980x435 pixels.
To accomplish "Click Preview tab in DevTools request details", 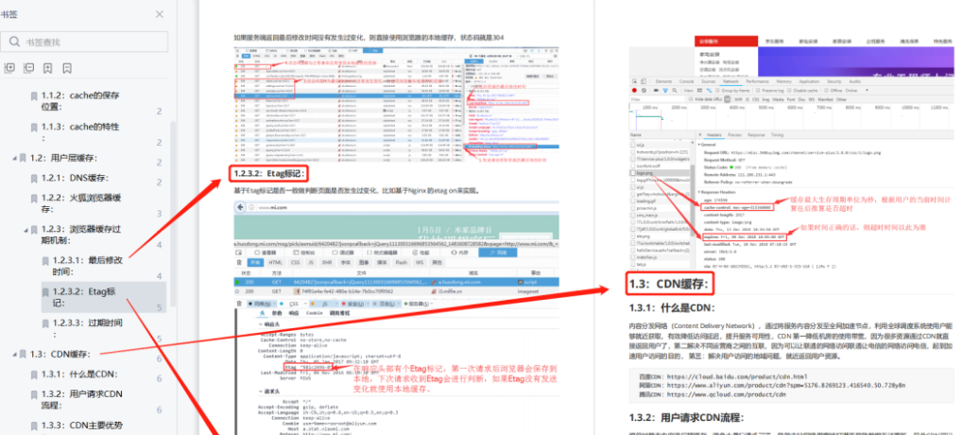I will (734, 135).
